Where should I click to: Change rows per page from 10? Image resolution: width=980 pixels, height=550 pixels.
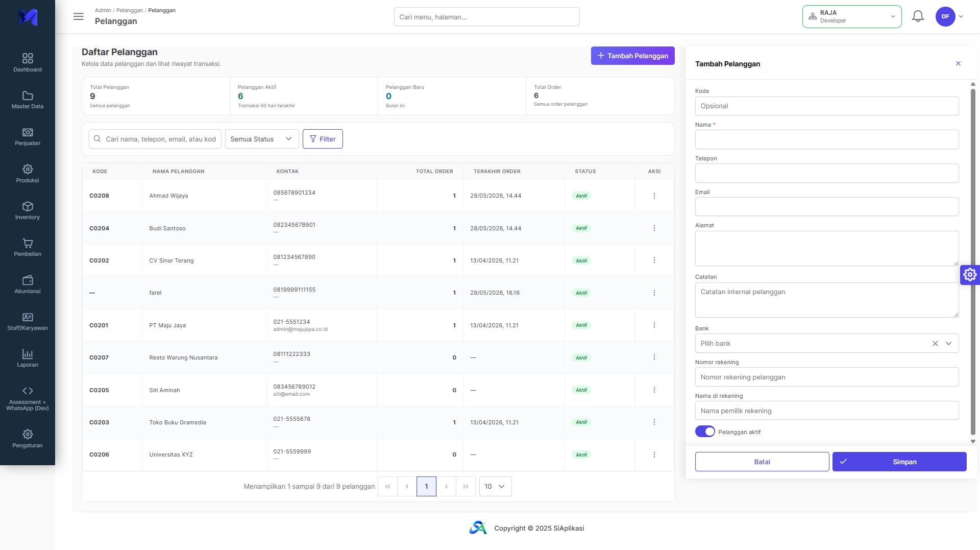pos(495,486)
